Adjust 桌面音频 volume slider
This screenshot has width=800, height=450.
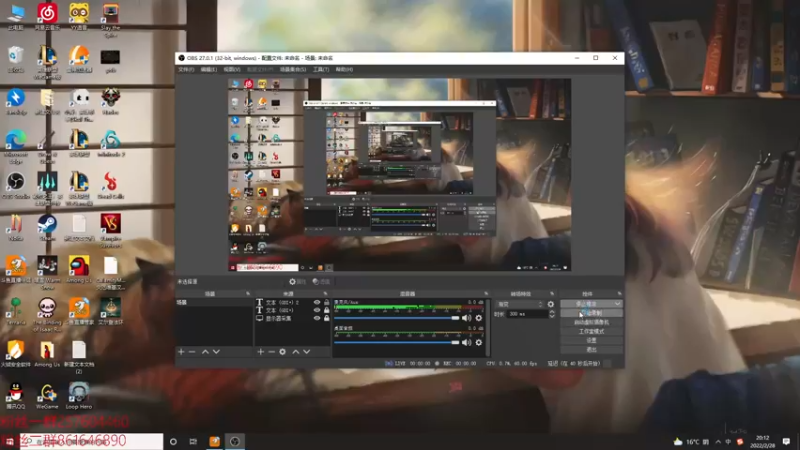click(x=397, y=343)
